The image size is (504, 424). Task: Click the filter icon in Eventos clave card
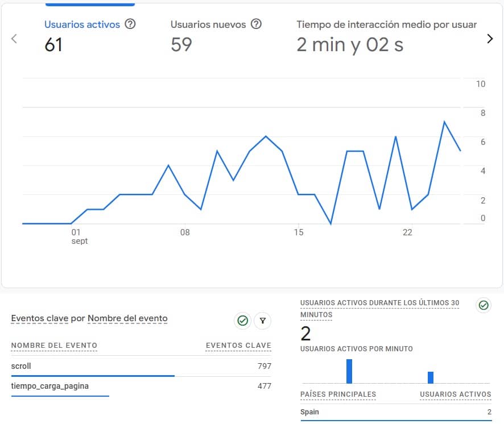(262, 321)
